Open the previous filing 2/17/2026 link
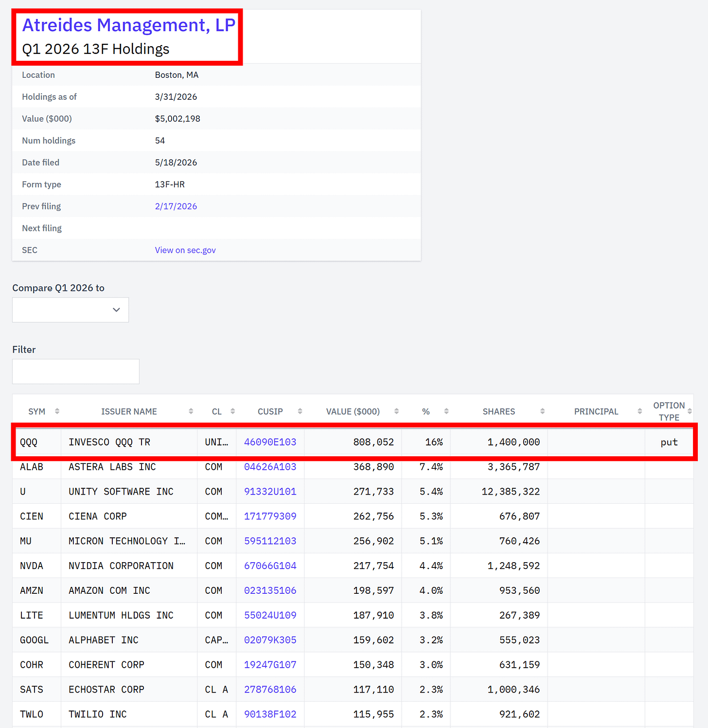 point(176,206)
